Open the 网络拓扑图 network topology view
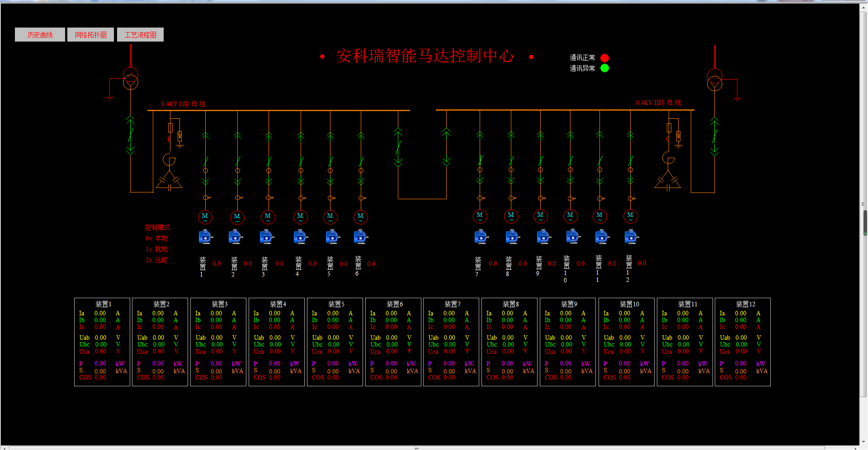The width and height of the screenshot is (868, 450). click(90, 35)
